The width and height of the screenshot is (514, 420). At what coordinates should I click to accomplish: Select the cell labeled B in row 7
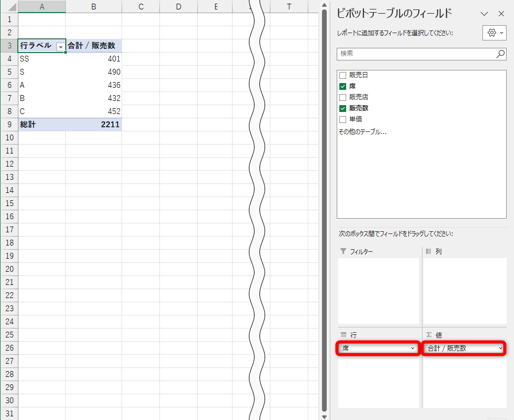pos(42,98)
